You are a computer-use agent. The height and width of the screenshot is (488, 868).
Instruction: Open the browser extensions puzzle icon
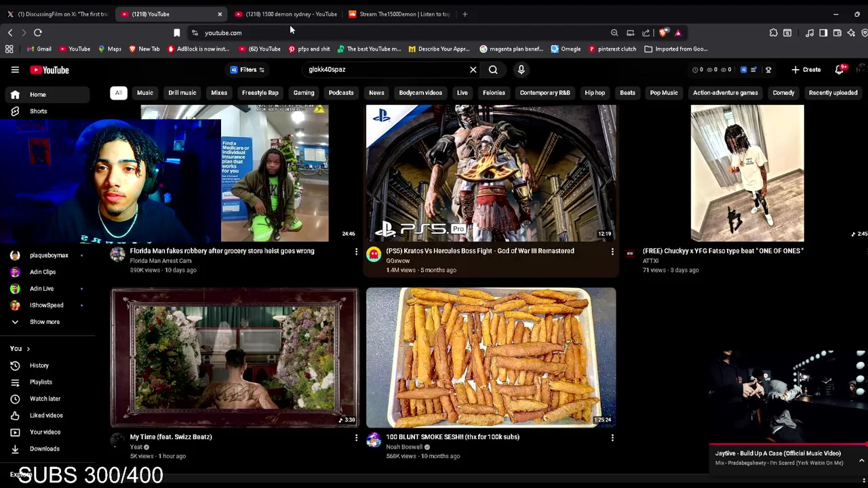tap(773, 33)
